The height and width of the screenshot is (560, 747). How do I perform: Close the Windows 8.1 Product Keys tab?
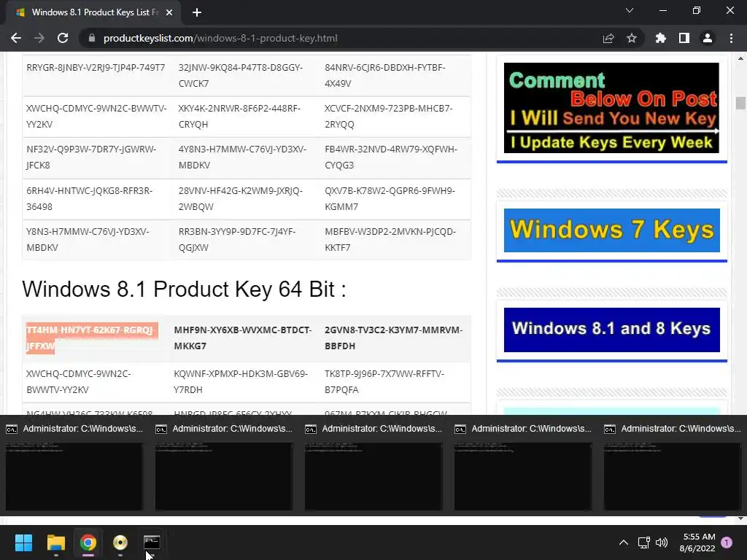[x=169, y=12]
